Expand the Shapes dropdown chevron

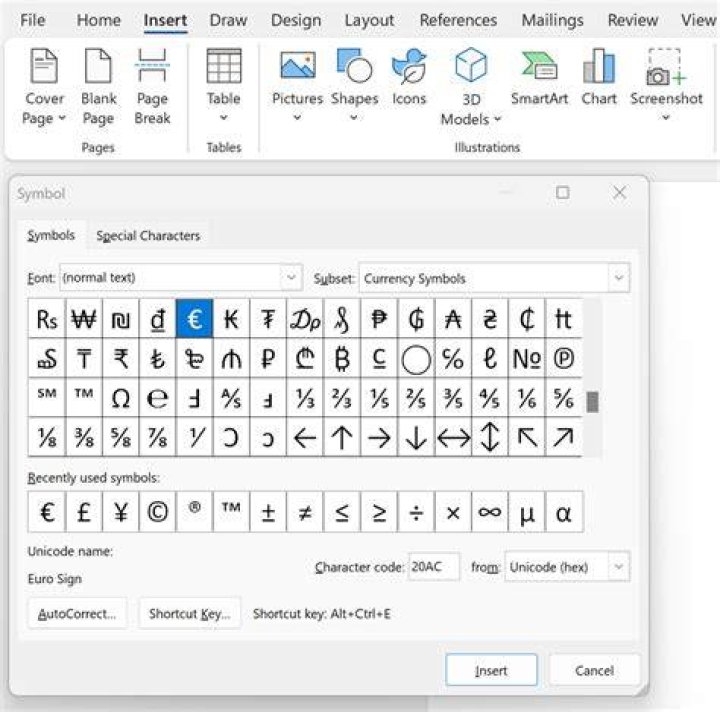point(354,118)
